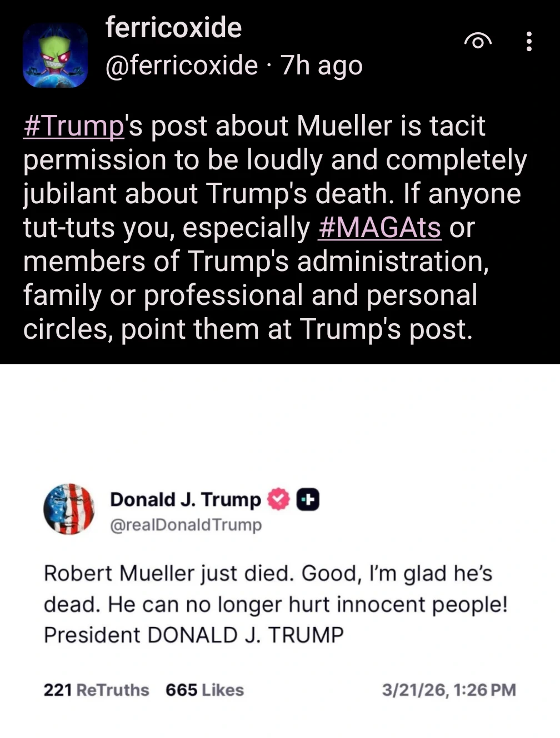Click the "President DONALD J. TRUMP" signature line

tap(193, 634)
